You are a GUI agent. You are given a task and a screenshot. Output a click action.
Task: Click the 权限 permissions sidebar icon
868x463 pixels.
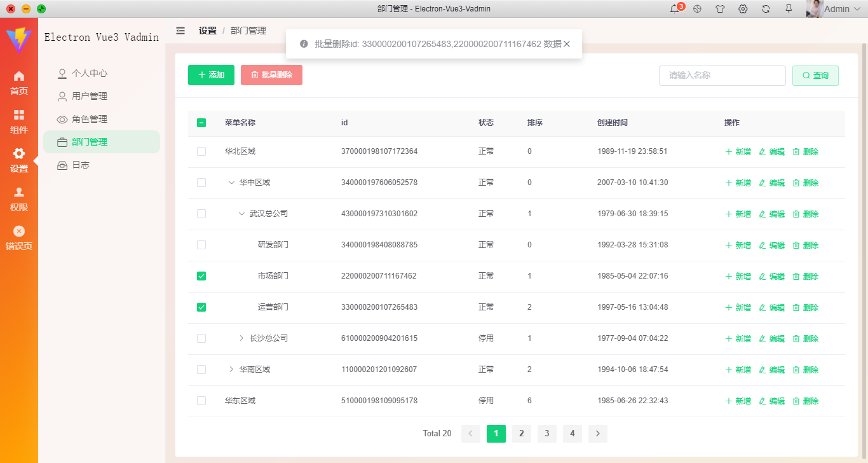(x=18, y=191)
